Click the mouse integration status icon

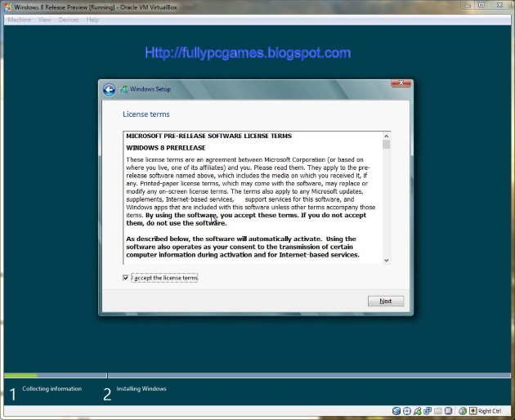463,411
